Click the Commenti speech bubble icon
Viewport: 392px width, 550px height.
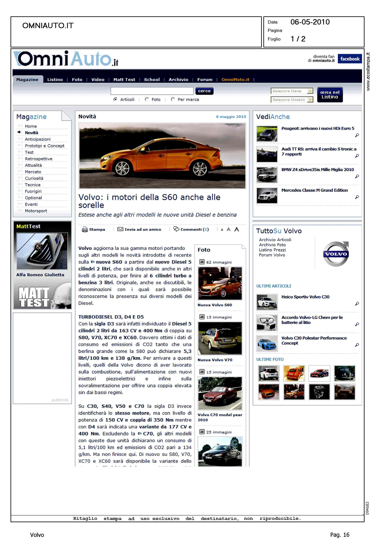[x=176, y=229]
